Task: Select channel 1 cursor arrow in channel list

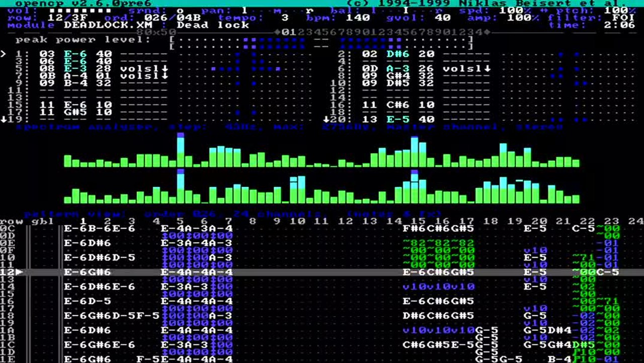Action: [x=4, y=54]
